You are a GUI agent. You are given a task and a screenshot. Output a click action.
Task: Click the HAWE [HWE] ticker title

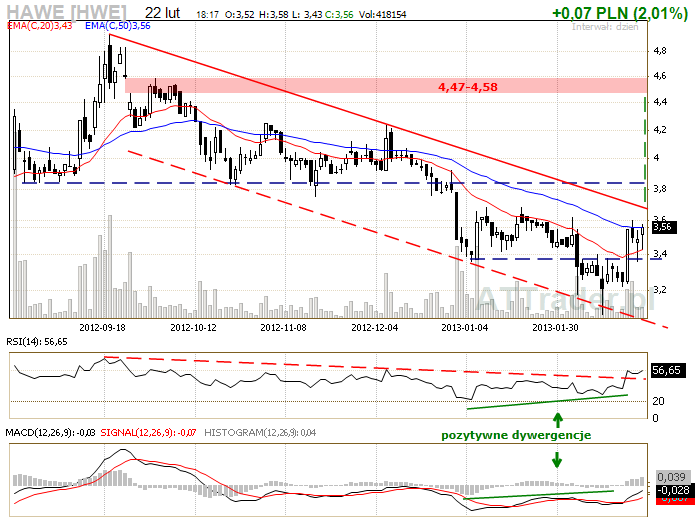[67, 12]
